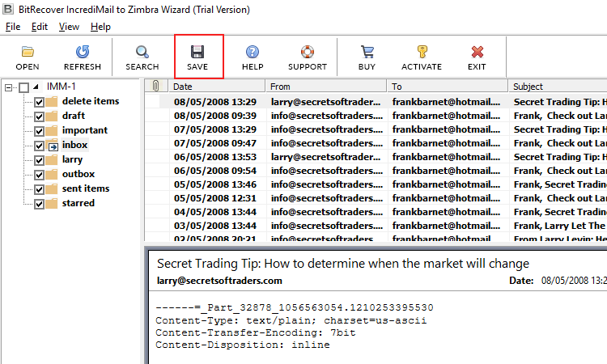
Task: Select the starred folder label
Action: pyautogui.click(x=79, y=203)
